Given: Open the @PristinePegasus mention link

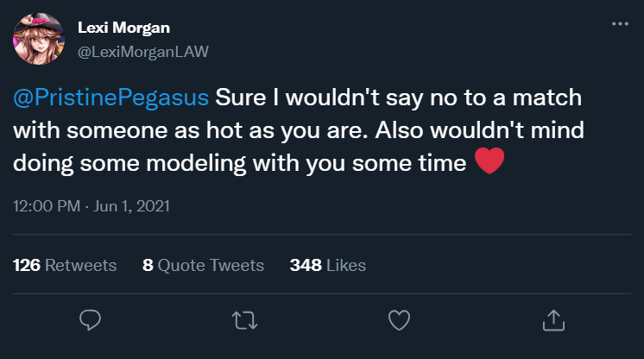Looking at the screenshot, I should click(x=110, y=95).
